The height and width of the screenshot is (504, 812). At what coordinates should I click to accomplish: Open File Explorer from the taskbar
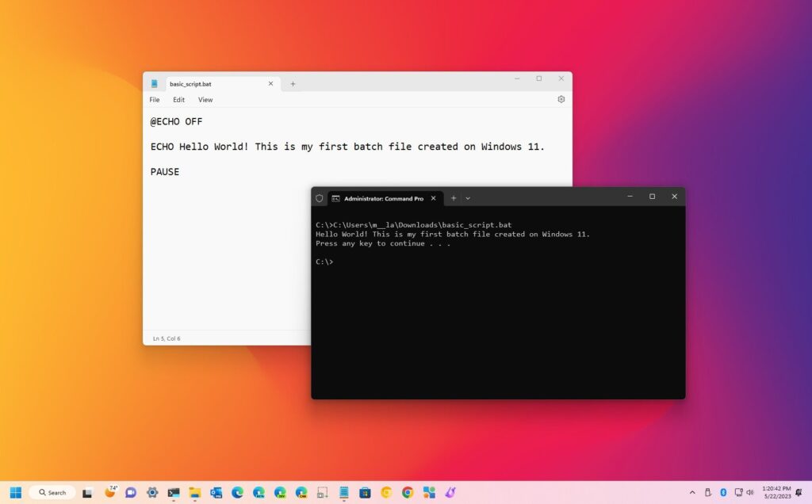point(194,492)
